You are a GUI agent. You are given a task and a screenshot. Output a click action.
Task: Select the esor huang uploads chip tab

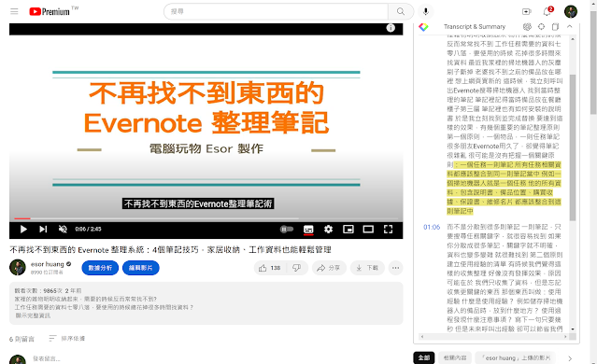click(515, 357)
